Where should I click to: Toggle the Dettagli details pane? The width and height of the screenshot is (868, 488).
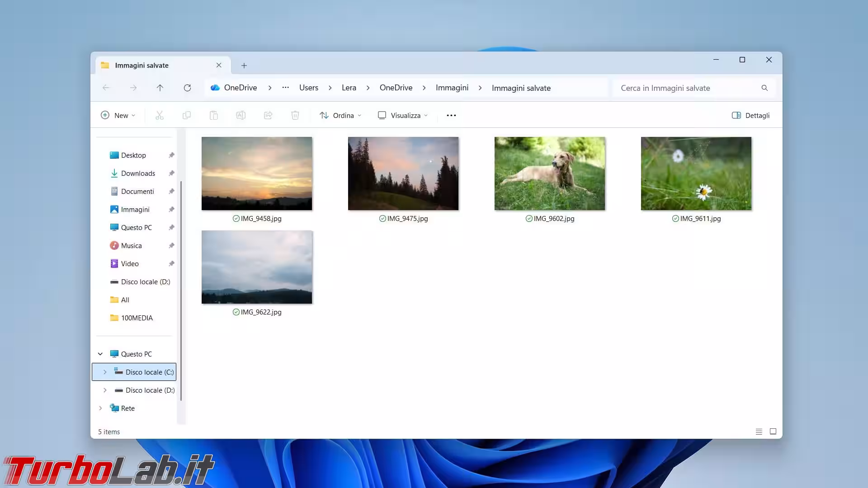[751, 115]
